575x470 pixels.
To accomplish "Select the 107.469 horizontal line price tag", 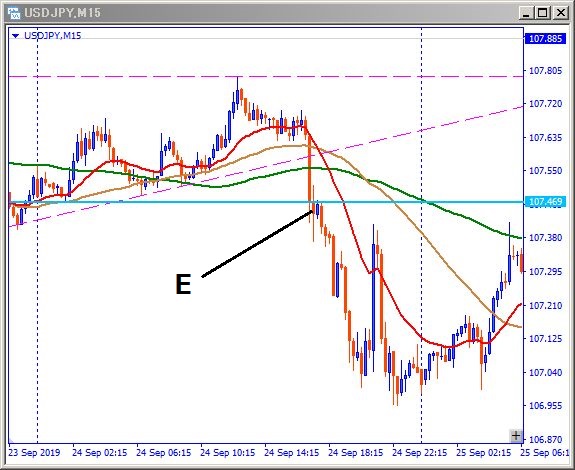I will pos(545,202).
